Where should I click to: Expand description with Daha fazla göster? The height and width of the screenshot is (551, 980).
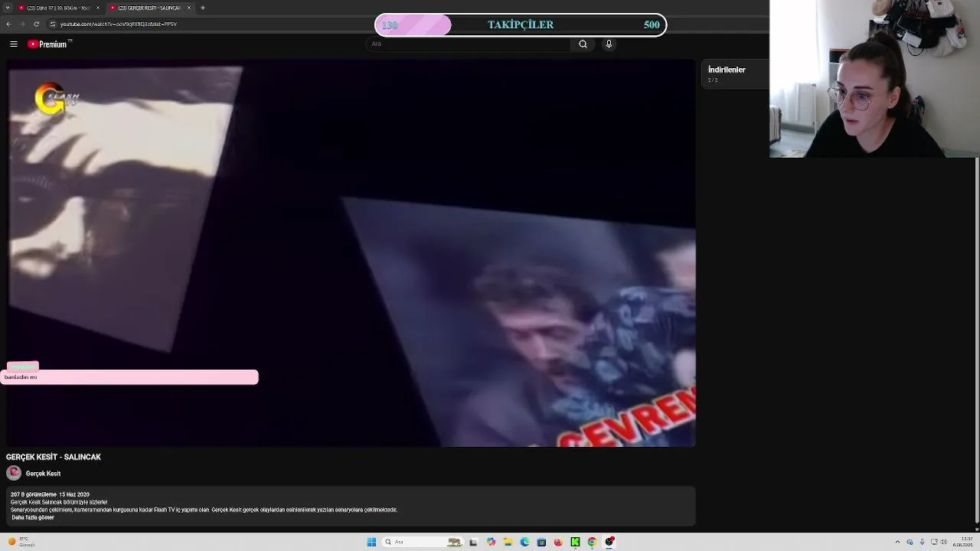tap(33, 518)
